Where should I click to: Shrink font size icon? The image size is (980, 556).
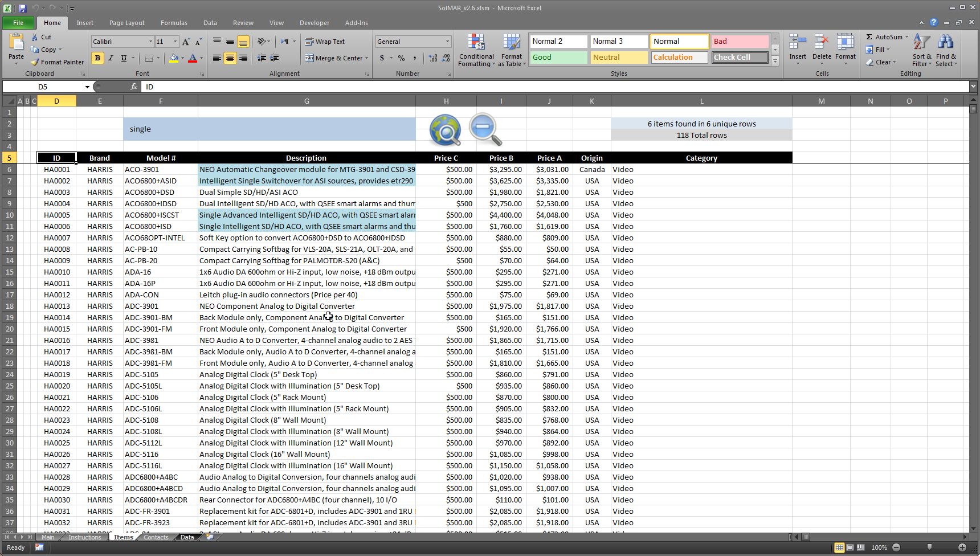coord(198,42)
